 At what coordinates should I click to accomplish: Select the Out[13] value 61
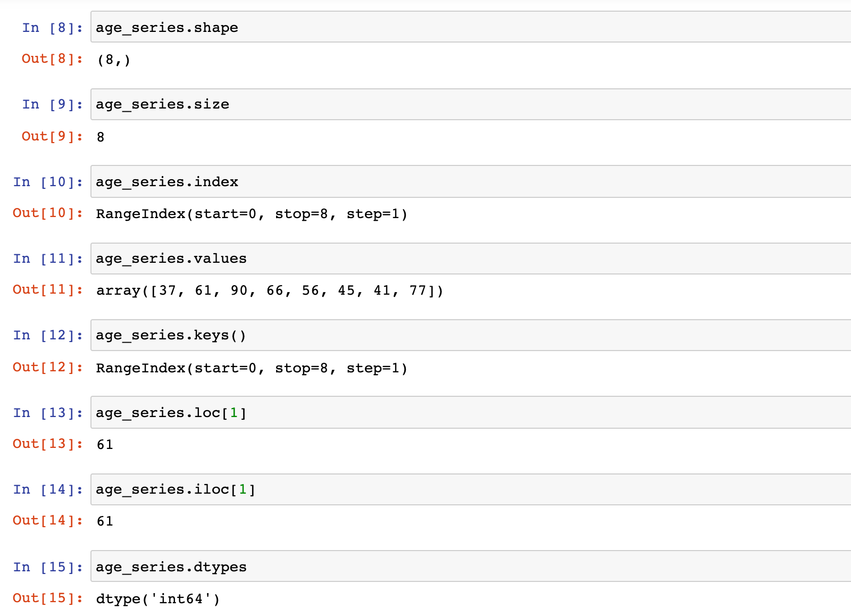[x=105, y=445]
